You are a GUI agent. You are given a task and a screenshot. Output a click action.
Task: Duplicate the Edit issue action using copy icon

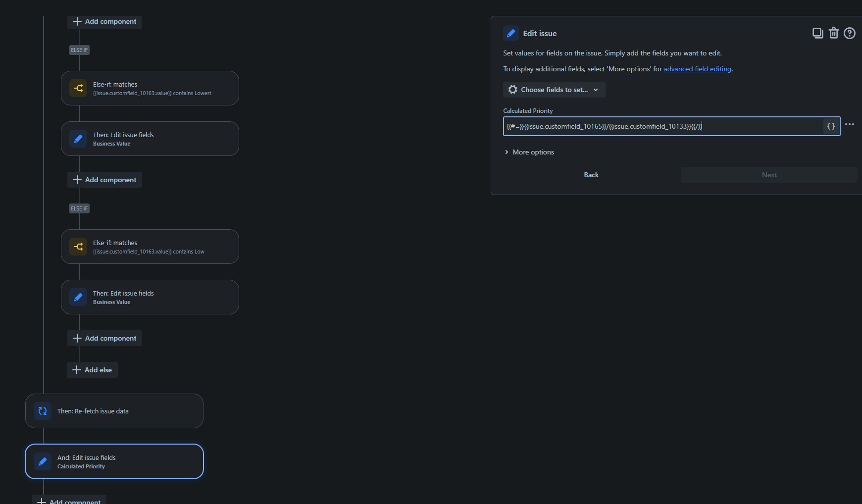point(817,33)
